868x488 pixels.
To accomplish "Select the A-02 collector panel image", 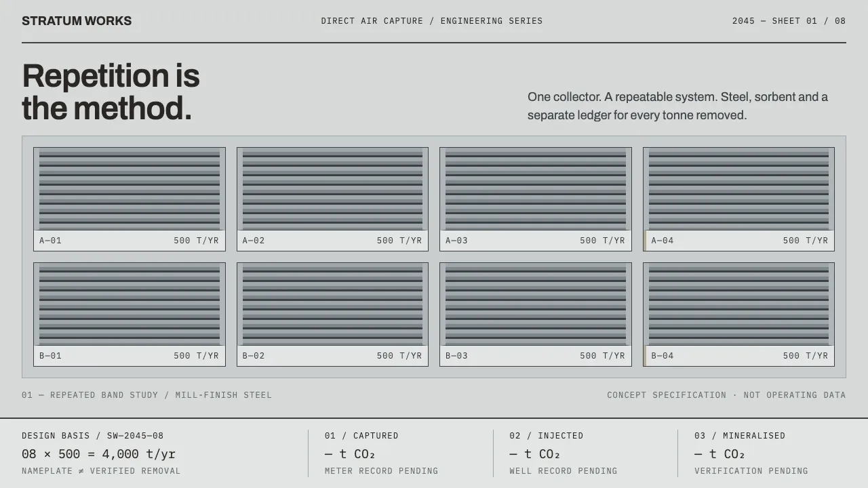I will [332, 189].
